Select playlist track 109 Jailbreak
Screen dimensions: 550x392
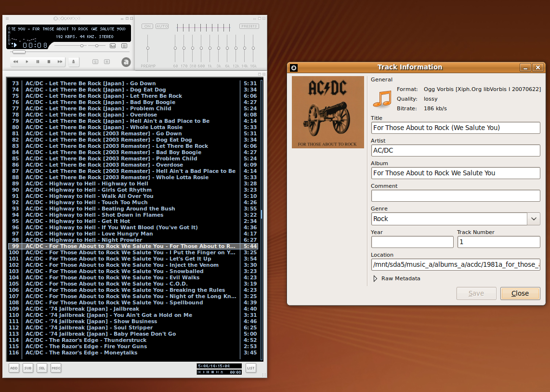(x=133, y=309)
